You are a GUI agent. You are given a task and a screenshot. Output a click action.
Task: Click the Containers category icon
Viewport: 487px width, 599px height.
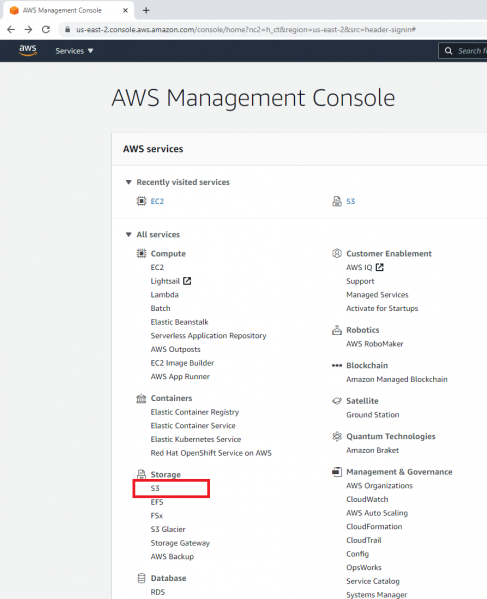tap(141, 398)
